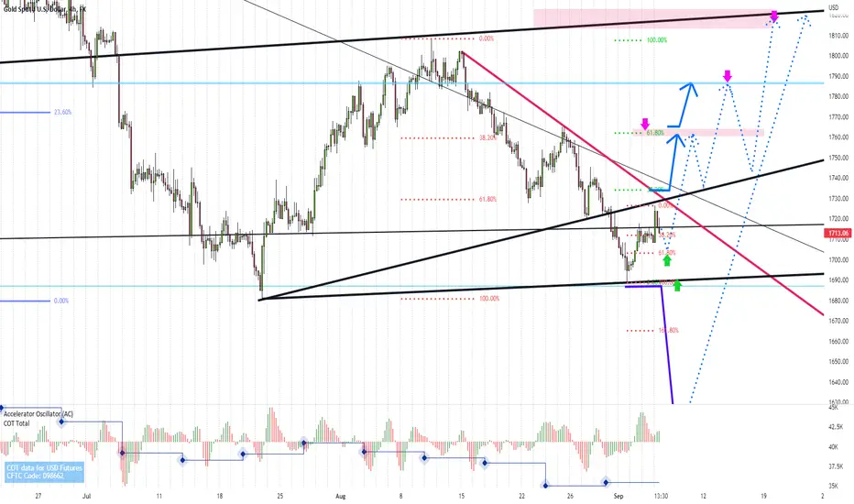854x504 pixels.
Task: Click the blue 0.00% Fibonacci label at left
Action: (61, 301)
